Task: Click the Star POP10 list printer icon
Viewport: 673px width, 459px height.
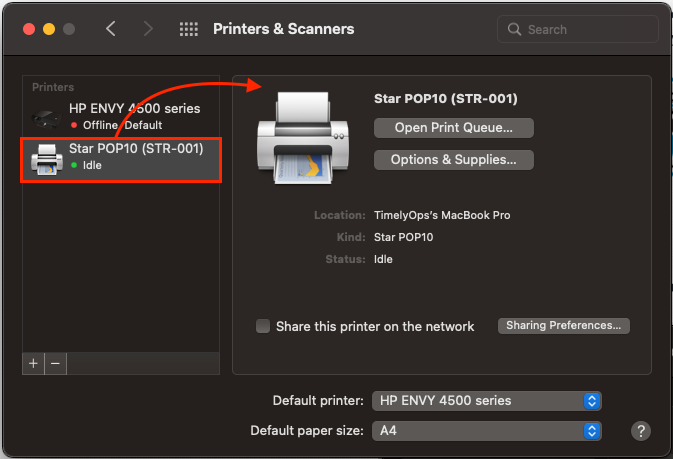Action: [47, 159]
